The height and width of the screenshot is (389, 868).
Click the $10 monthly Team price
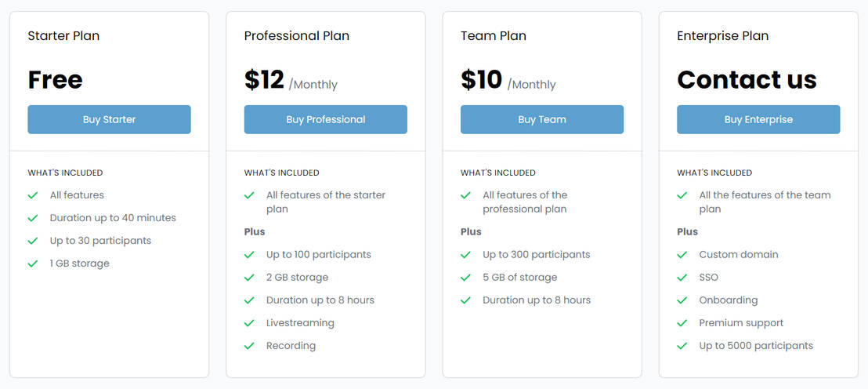[x=481, y=80]
